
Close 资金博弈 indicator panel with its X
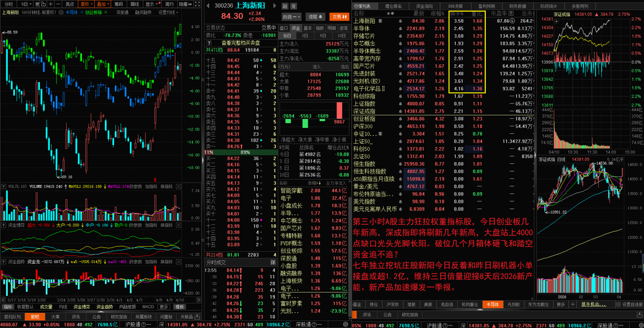(178, 225)
